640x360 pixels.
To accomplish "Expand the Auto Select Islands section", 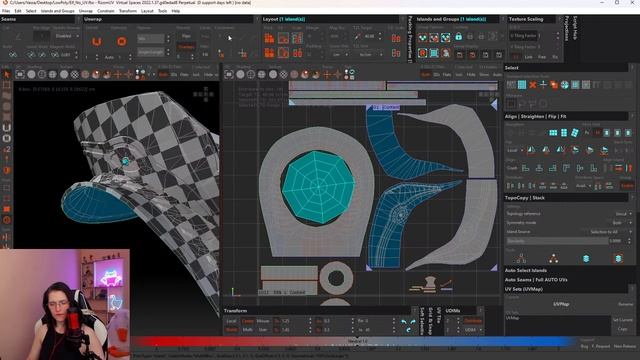I will (526, 270).
